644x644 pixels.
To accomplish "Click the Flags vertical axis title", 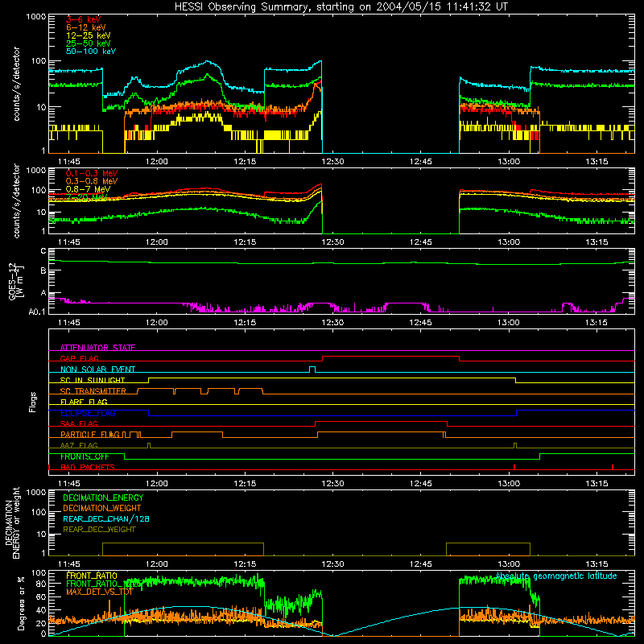I will (33, 402).
